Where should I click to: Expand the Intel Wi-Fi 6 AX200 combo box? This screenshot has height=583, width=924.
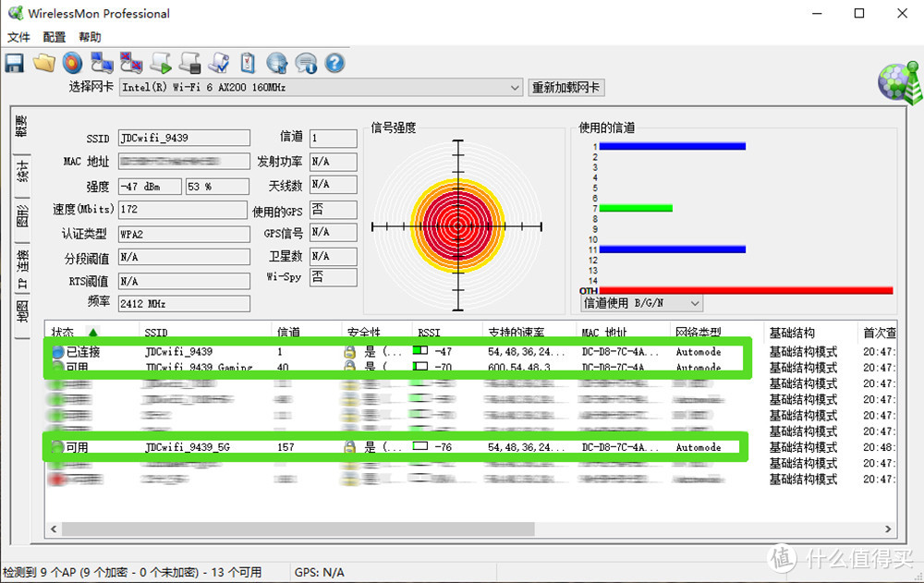point(323,88)
